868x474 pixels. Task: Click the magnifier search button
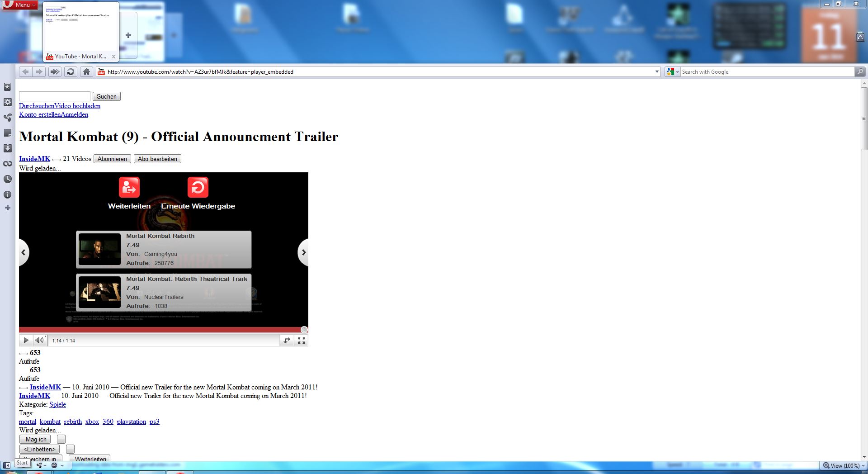pyautogui.click(x=860, y=71)
